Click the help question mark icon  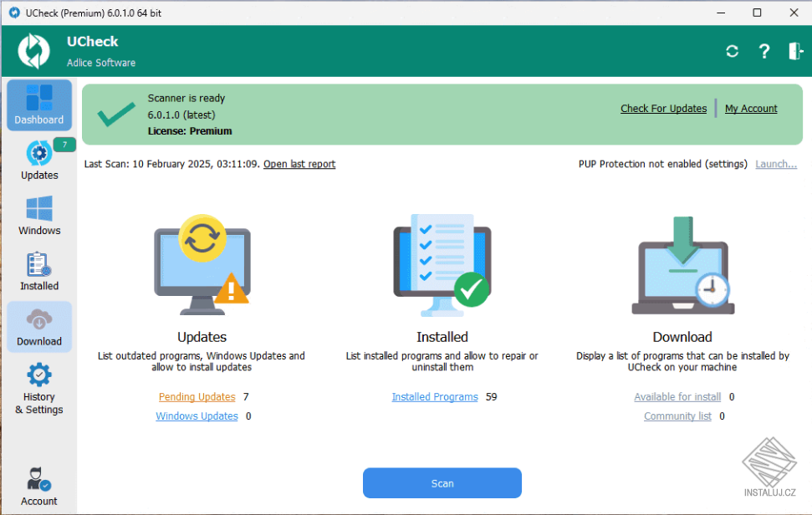click(x=763, y=51)
